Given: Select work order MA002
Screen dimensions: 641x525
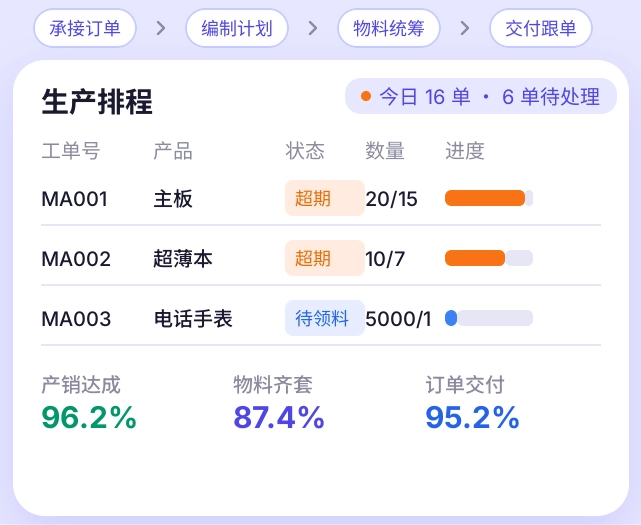Looking at the screenshot, I should 76,259.
